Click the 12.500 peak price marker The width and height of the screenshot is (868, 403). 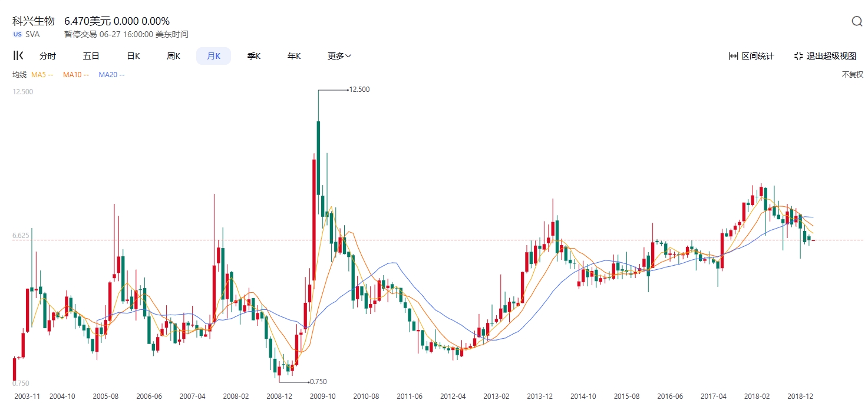coord(359,90)
